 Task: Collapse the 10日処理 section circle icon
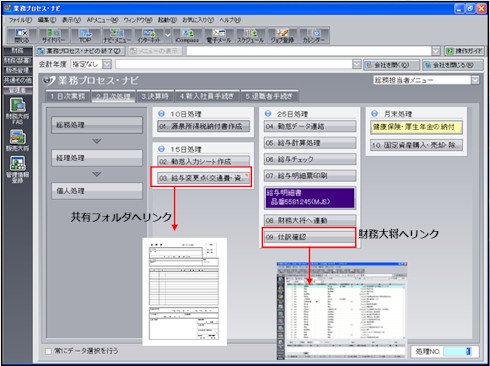(161, 114)
